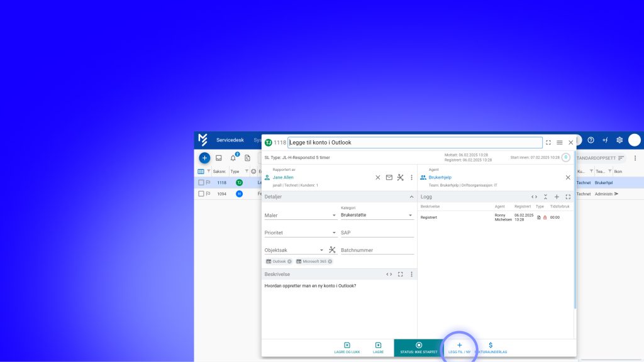Click the description text about Outlook konto

(311, 286)
